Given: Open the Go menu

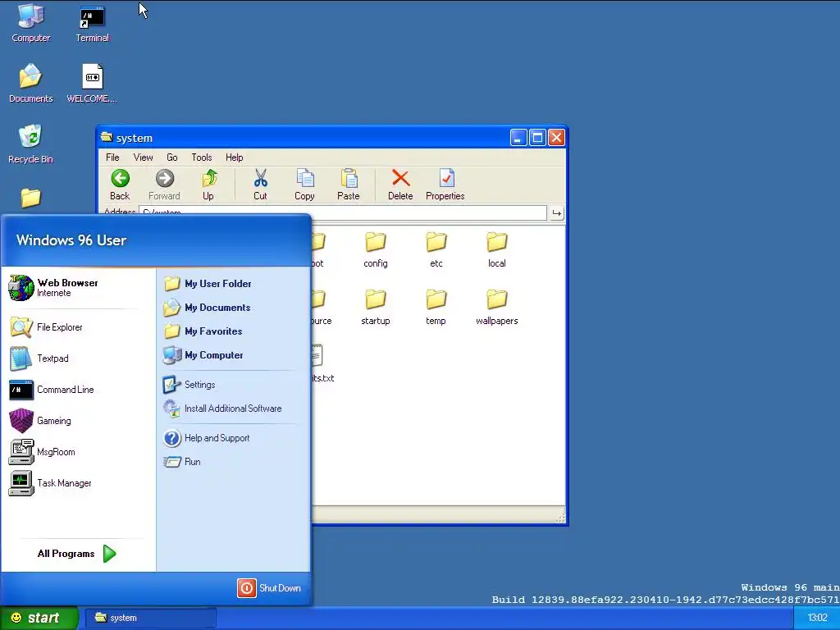Looking at the screenshot, I should [x=172, y=157].
